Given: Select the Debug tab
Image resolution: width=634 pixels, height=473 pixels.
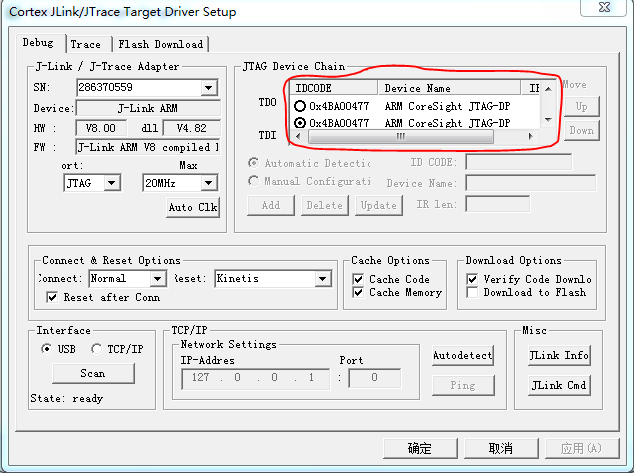Looking at the screenshot, I should click(39, 42).
